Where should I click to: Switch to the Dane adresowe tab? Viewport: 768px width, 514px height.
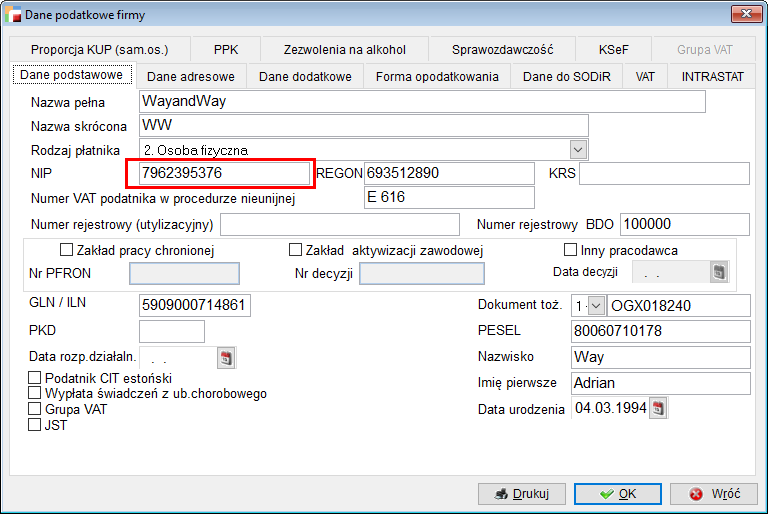coord(191,76)
